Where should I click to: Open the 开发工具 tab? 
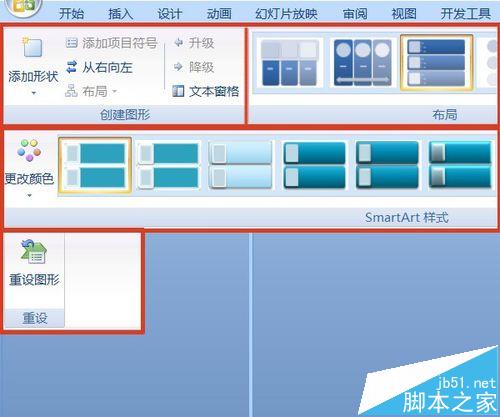pos(466,14)
